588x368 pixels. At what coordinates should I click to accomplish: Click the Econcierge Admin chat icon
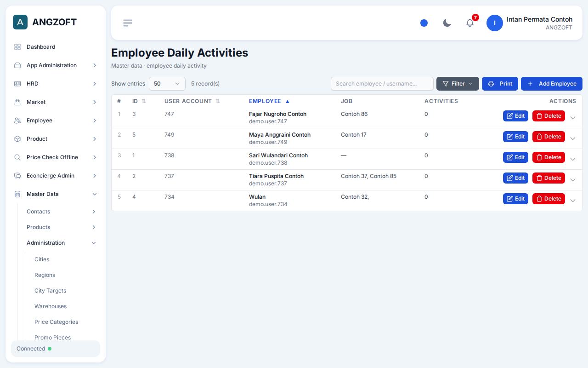(17, 176)
